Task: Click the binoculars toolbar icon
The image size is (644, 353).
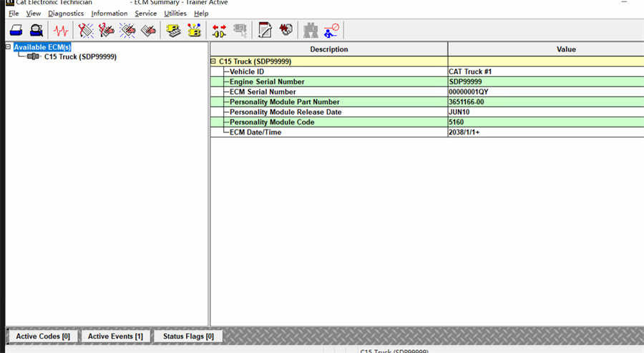Action: (311, 31)
